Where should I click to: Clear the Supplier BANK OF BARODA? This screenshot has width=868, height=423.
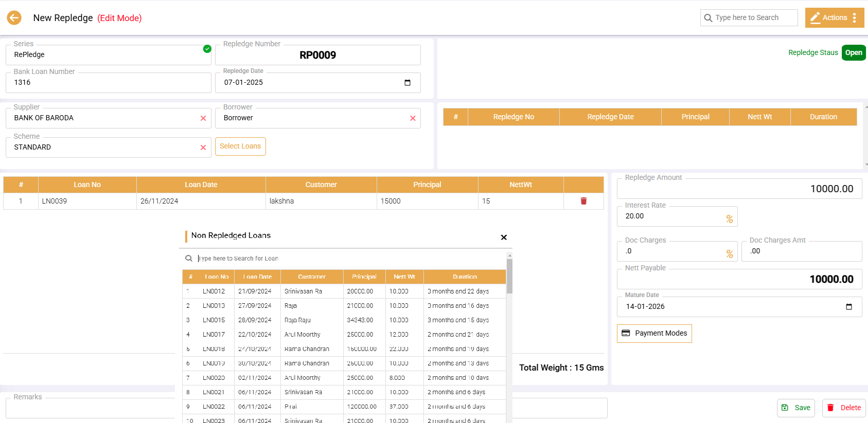[203, 118]
